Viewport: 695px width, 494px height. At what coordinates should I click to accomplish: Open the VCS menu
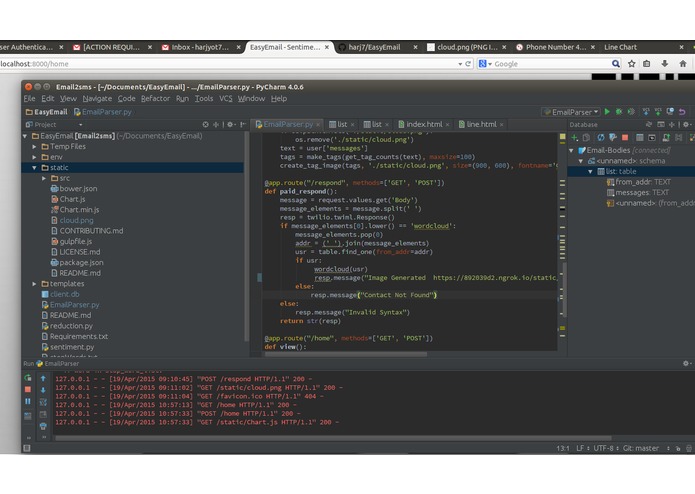(226, 98)
